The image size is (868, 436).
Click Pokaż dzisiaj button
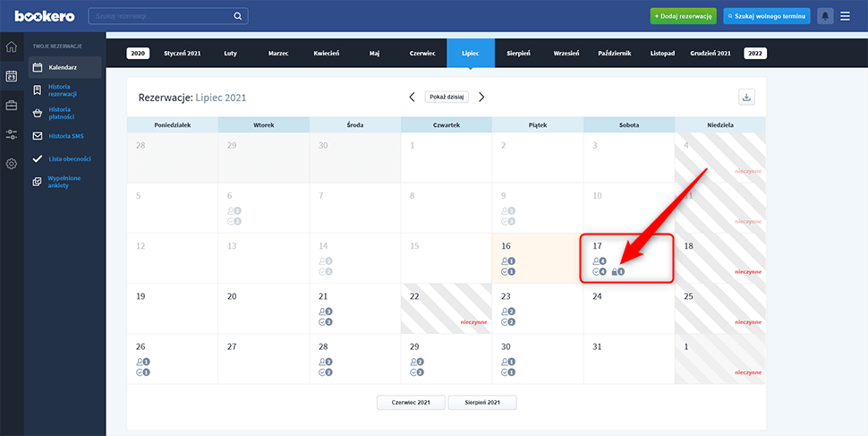(447, 97)
